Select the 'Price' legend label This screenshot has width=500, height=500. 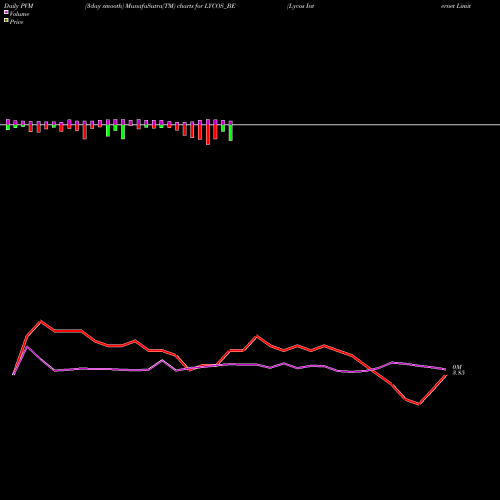16,22
